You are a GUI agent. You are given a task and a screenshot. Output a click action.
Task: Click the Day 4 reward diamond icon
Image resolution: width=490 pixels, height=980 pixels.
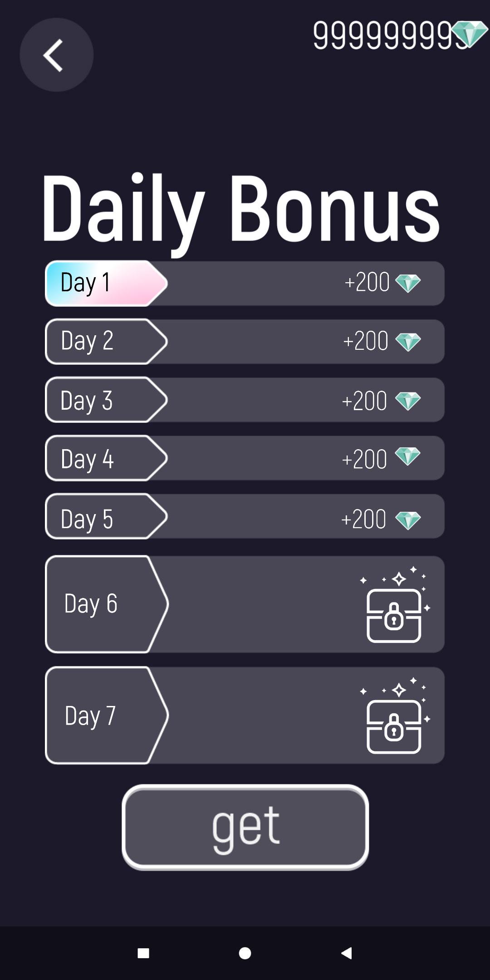point(407,456)
